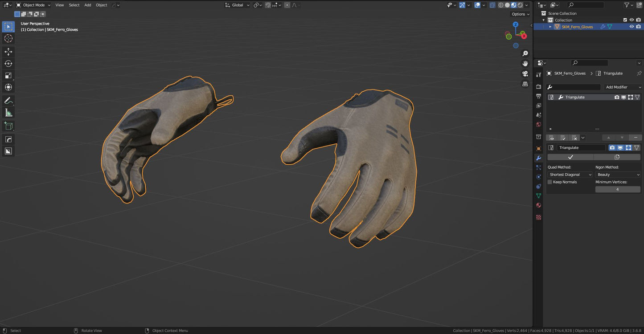Select the Move tool
Viewport: 644px width, 334px height.
pos(8,52)
